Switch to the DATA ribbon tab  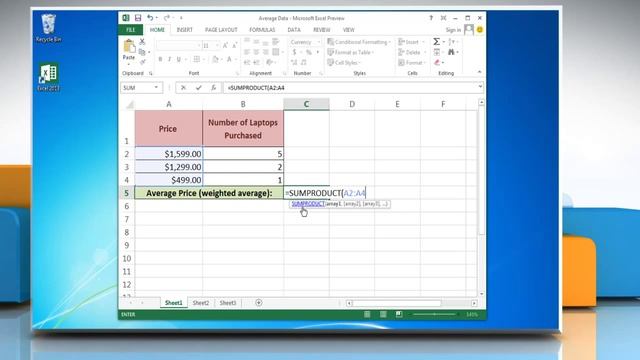[x=294, y=30]
